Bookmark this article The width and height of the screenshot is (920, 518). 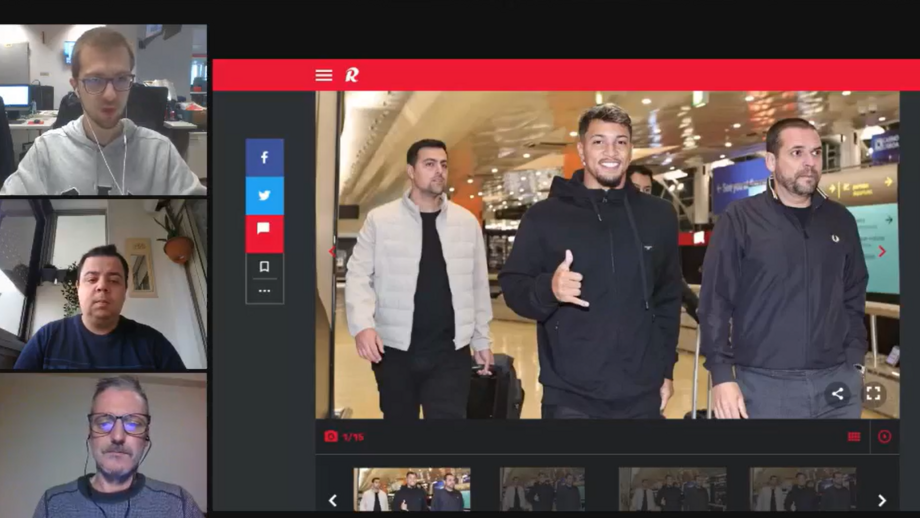(x=264, y=267)
